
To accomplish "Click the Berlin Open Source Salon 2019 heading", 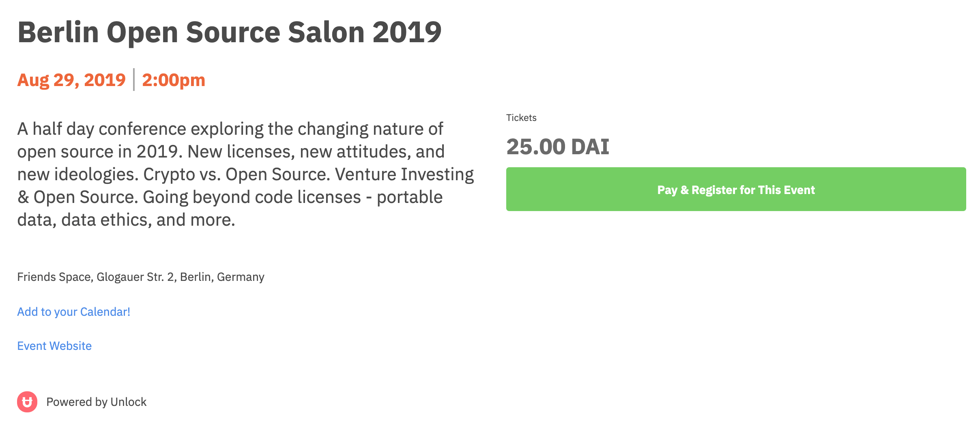I will coord(230,32).
